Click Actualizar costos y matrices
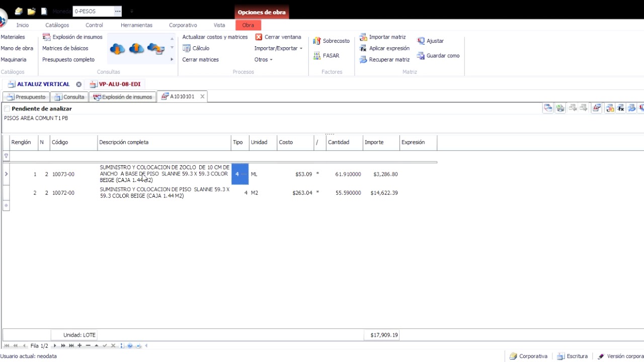 coord(215,37)
